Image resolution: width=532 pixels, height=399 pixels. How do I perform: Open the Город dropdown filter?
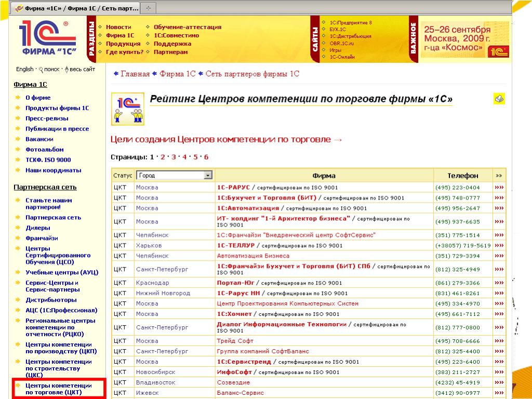pos(175,176)
